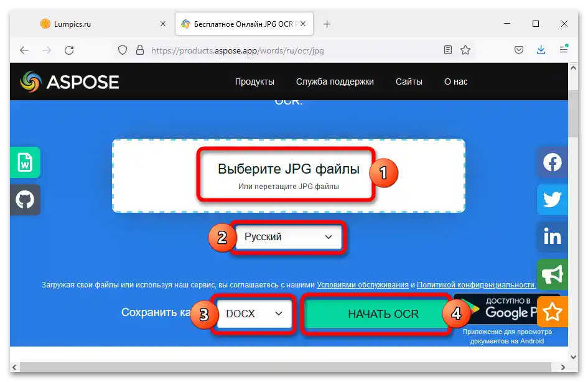
Task: Share on Facebook
Action: [553, 162]
